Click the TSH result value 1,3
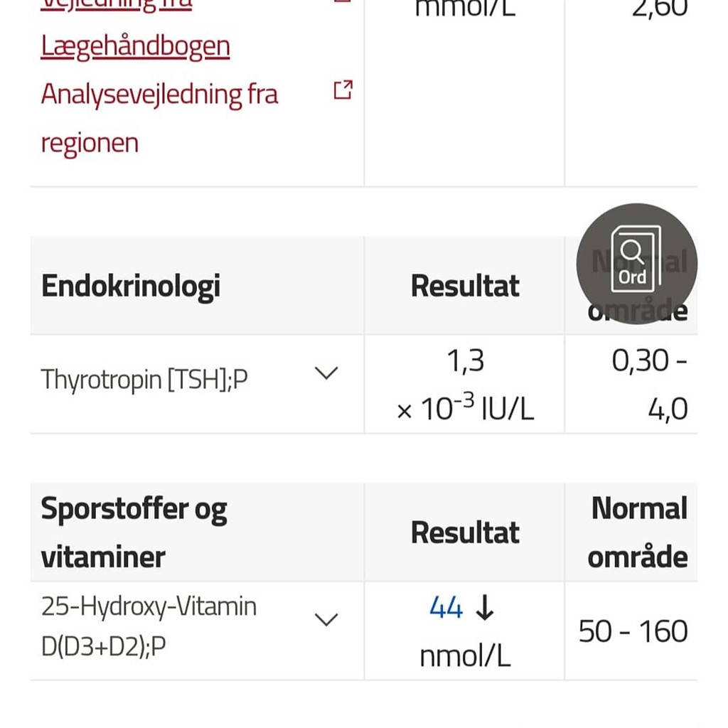 pos(465,361)
